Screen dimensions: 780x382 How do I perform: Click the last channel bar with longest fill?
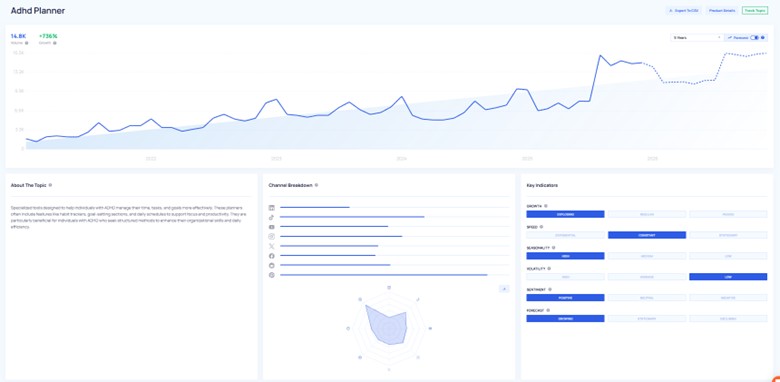[x=384, y=275]
